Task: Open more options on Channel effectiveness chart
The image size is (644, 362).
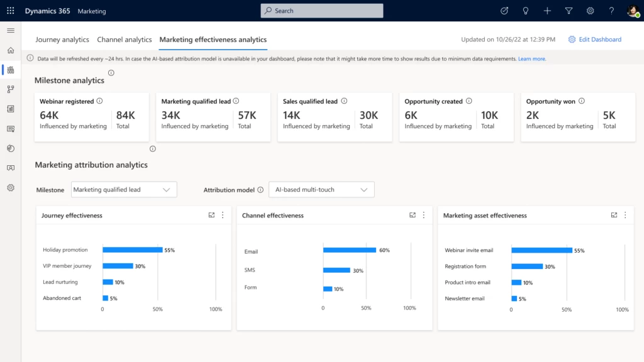Action: tap(424, 215)
